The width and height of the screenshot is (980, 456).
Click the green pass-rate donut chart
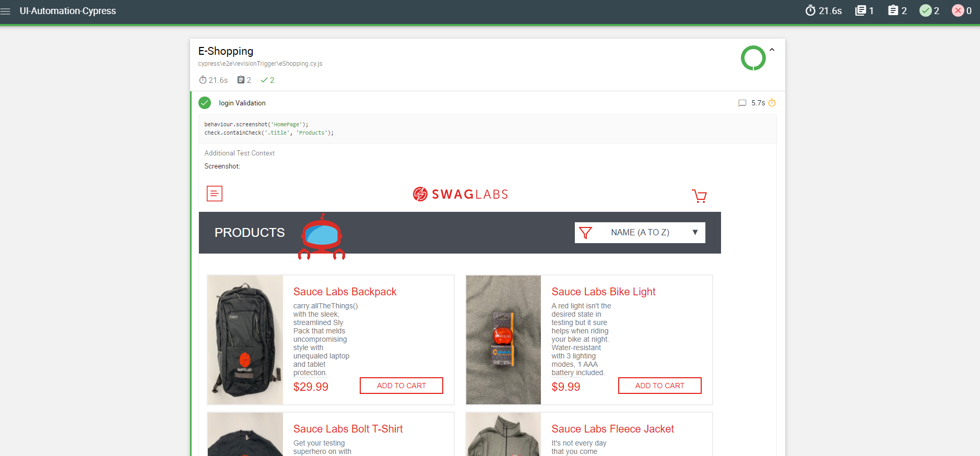tap(753, 58)
